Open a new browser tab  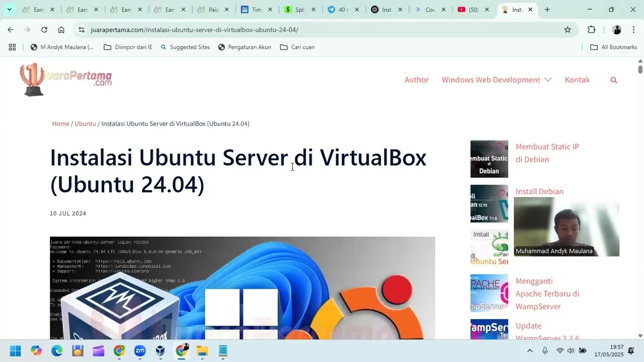click(547, 10)
